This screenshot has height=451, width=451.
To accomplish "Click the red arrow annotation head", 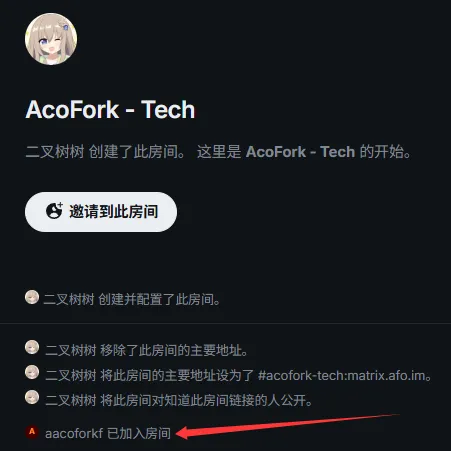I will coord(184,433).
